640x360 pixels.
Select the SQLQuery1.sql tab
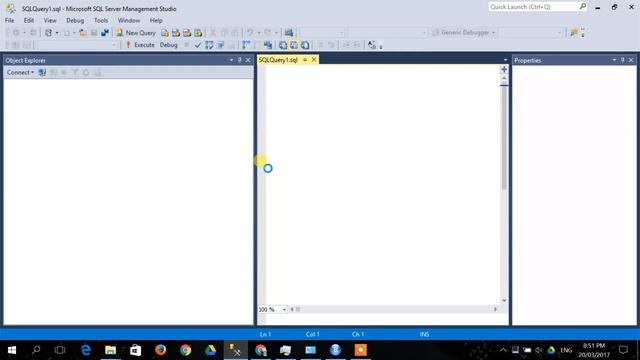point(278,60)
